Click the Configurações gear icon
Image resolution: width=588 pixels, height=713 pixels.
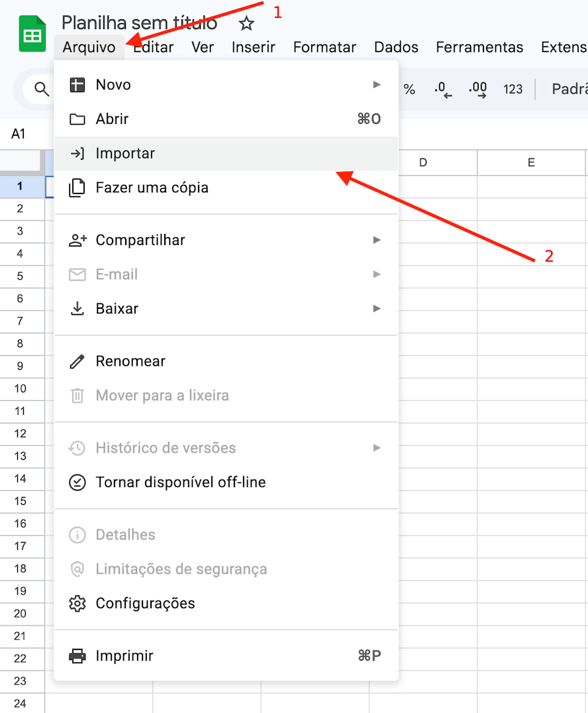(x=77, y=604)
